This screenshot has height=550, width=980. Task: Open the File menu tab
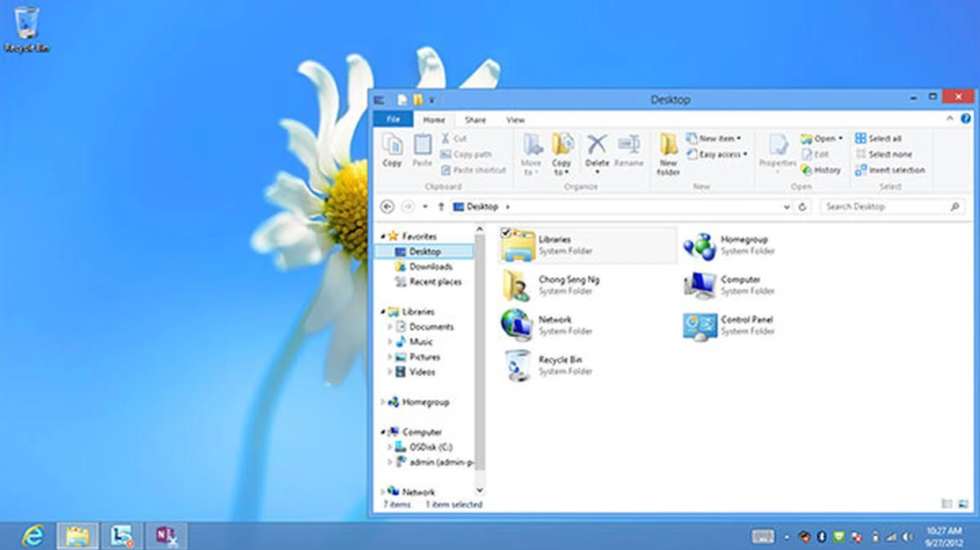point(393,119)
